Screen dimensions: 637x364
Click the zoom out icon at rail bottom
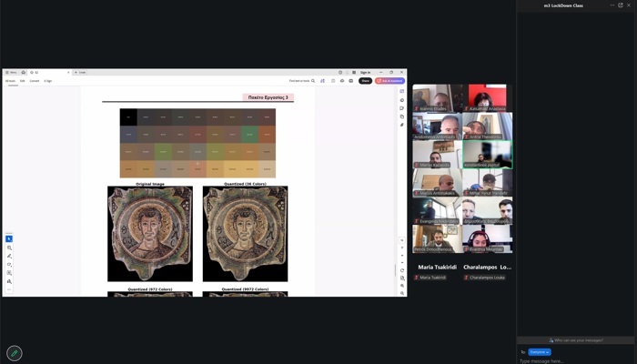point(402,293)
